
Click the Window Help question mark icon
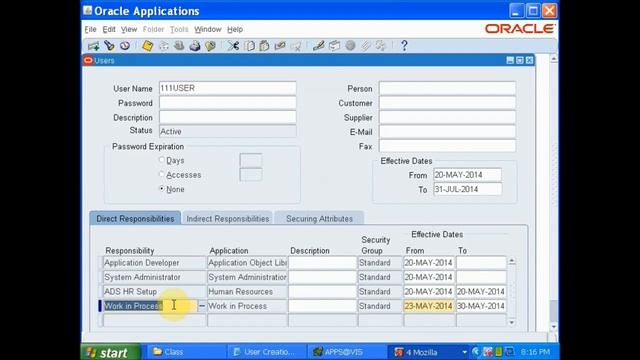click(x=404, y=46)
